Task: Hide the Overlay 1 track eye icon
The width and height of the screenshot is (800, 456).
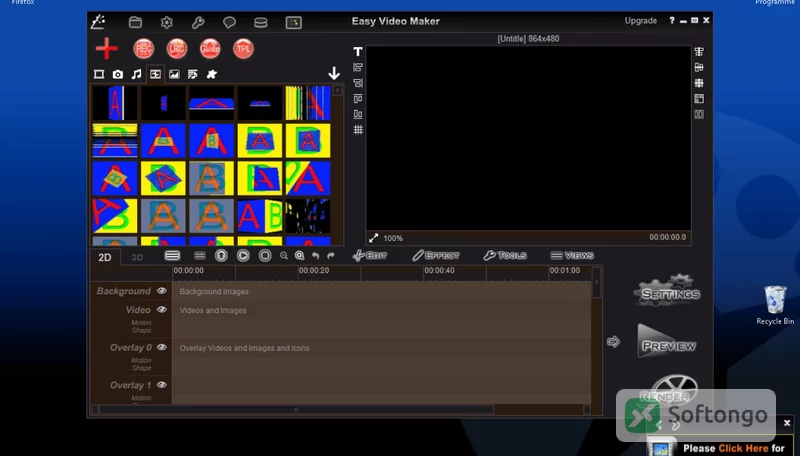Action: [x=162, y=385]
